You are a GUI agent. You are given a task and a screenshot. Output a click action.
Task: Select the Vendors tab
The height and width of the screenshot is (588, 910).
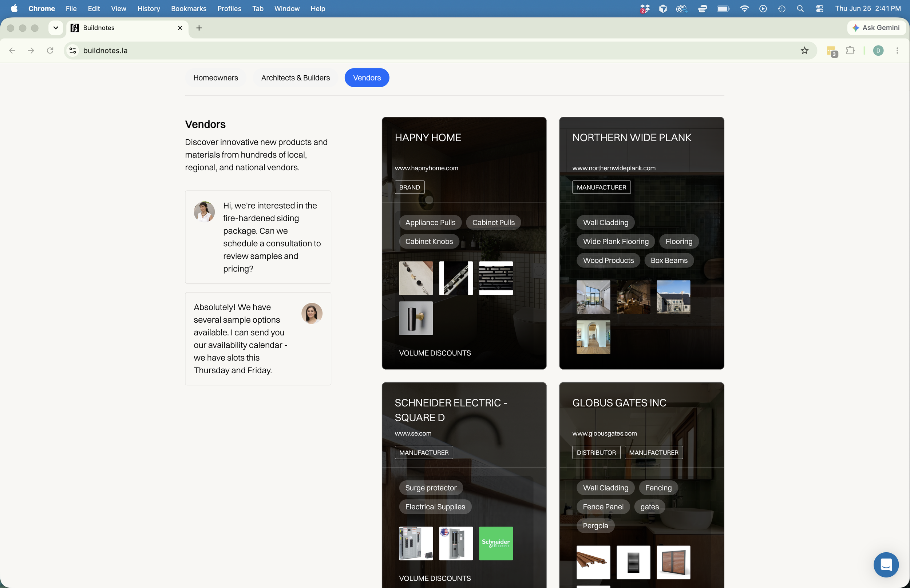coord(367,78)
